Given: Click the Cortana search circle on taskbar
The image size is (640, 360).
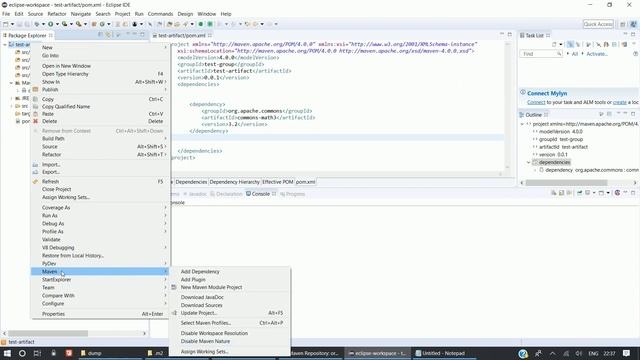Looking at the screenshot, I should [22, 353].
